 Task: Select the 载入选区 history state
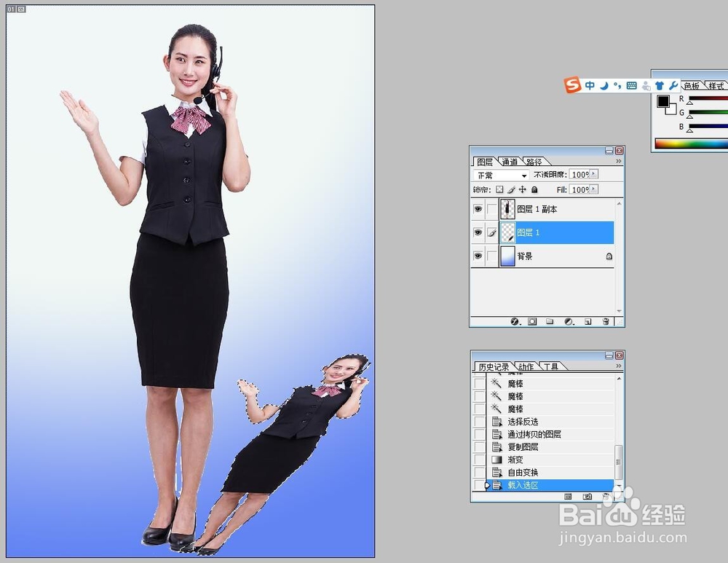pos(550,485)
